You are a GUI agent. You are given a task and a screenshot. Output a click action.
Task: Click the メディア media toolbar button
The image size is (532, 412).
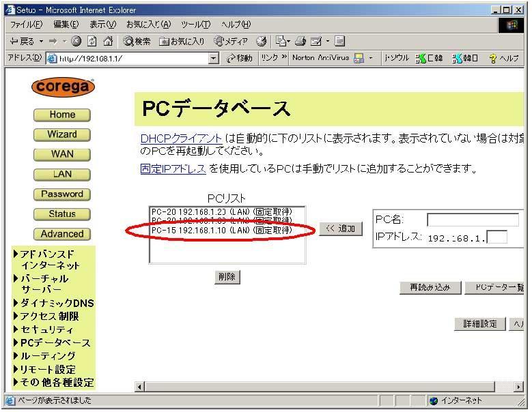coord(231,42)
